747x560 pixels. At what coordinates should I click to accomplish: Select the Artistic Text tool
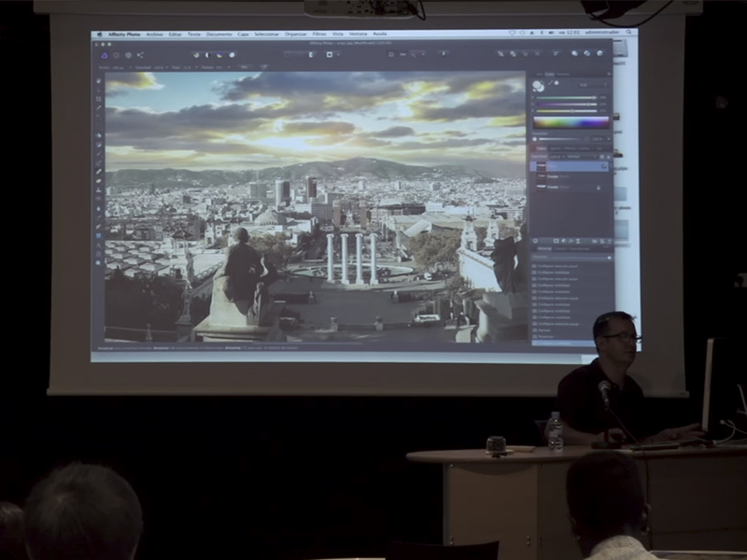coord(99,245)
